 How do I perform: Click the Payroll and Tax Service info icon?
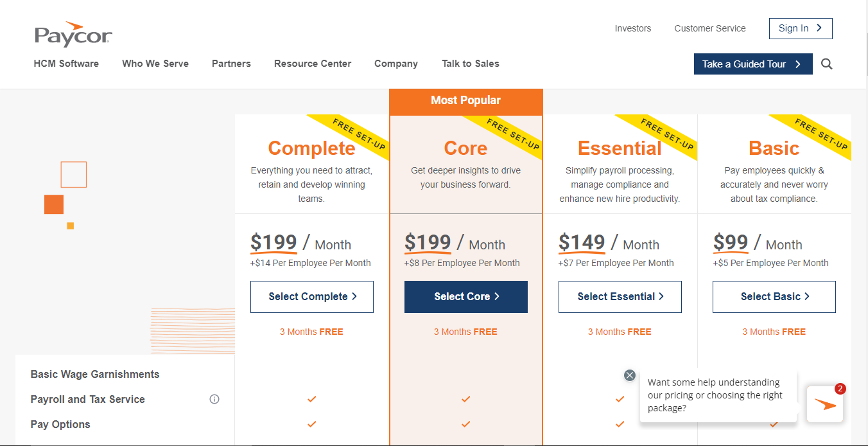[x=214, y=399]
